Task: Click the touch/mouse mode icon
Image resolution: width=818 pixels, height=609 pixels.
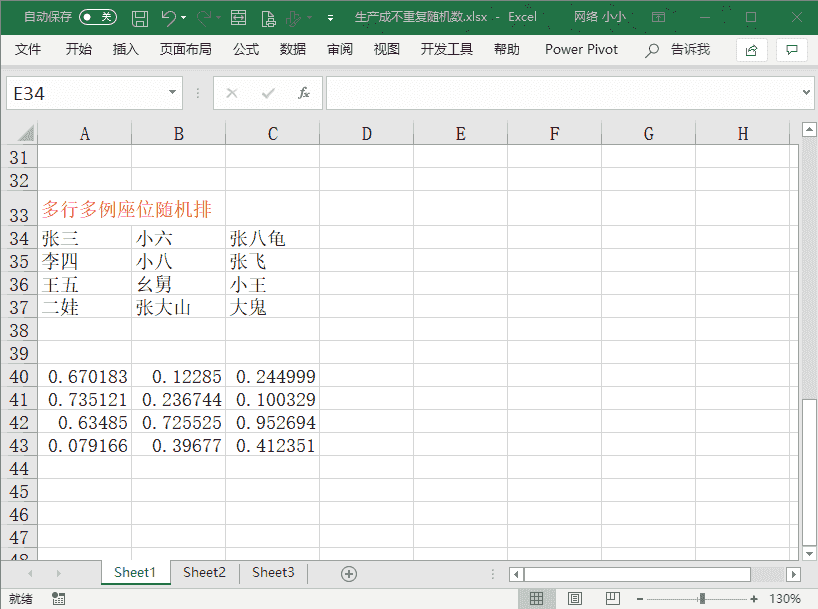Action: (x=293, y=19)
